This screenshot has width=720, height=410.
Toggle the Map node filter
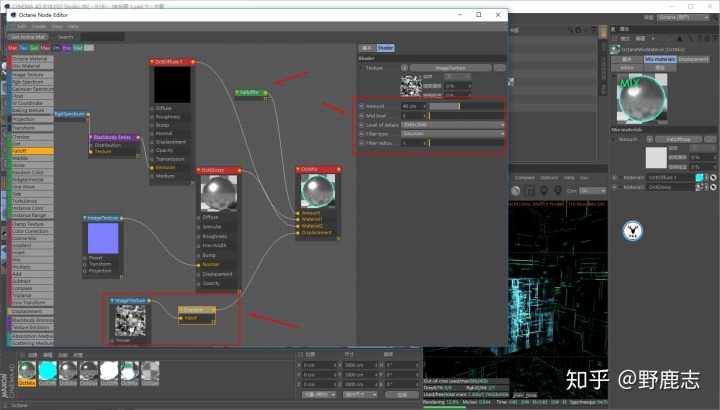(45, 48)
